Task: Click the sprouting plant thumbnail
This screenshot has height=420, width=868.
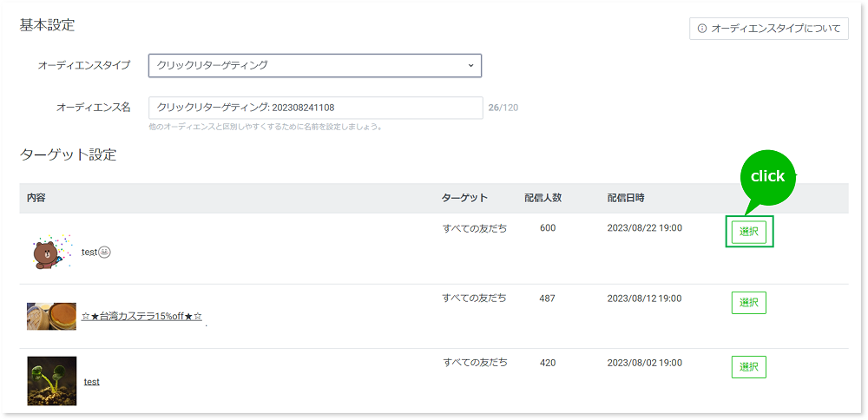Action: 51,381
